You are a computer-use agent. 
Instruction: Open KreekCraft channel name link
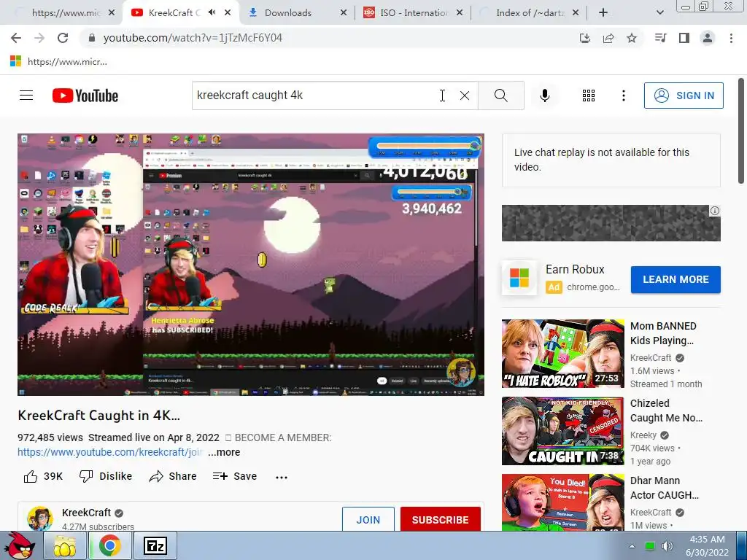pos(86,513)
